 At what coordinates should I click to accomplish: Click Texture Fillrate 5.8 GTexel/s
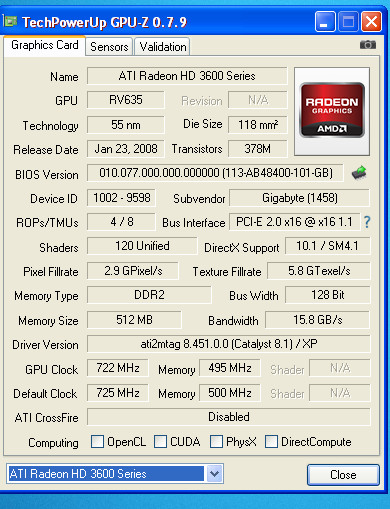319,271
